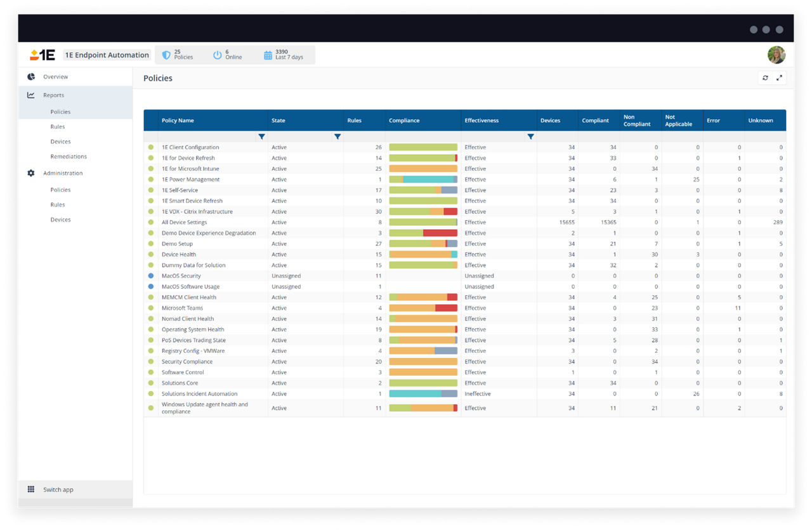
Task: Click status dot for Microsoft Teams row
Action: coord(151,308)
